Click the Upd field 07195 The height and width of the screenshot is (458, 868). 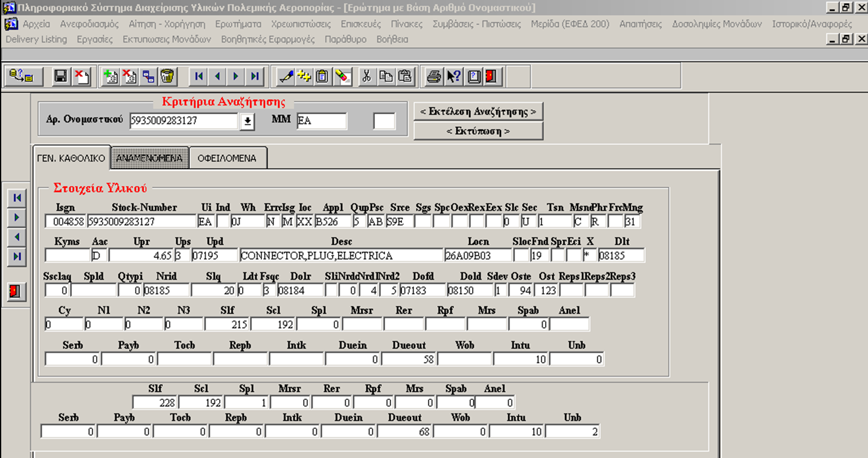pos(214,256)
